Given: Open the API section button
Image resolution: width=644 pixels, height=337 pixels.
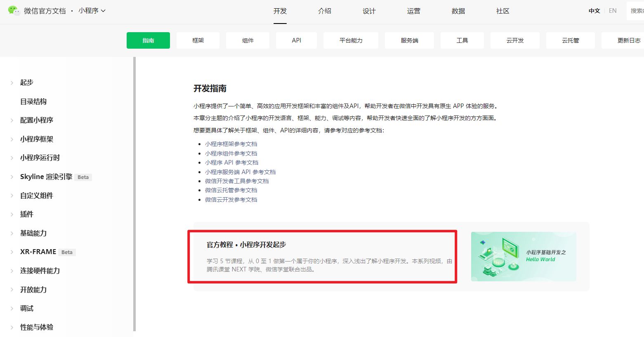Looking at the screenshot, I should coord(297,40).
